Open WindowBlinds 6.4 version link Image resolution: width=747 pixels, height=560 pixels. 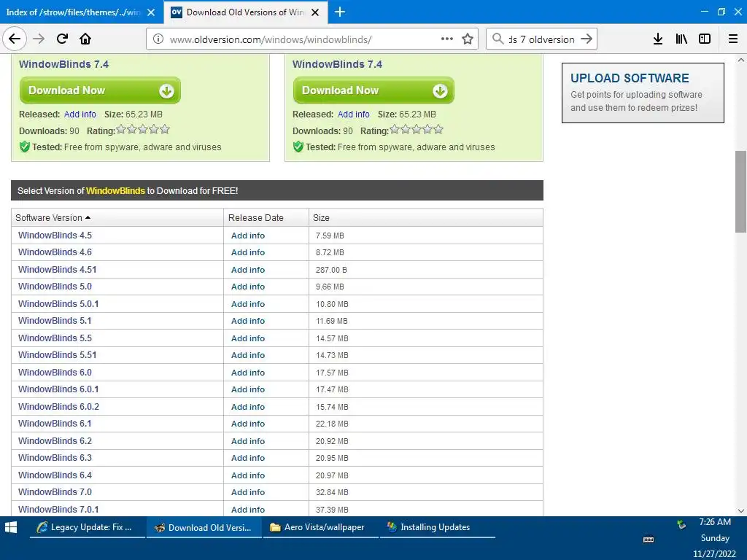55,475
